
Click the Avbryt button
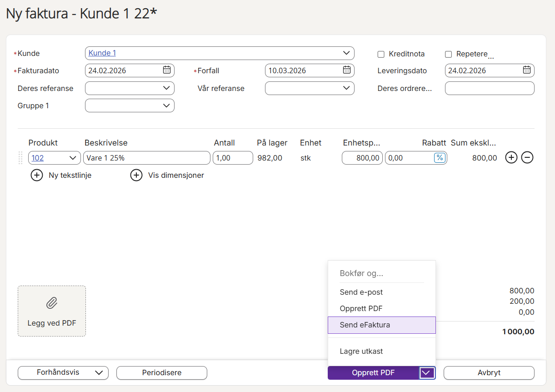click(489, 373)
